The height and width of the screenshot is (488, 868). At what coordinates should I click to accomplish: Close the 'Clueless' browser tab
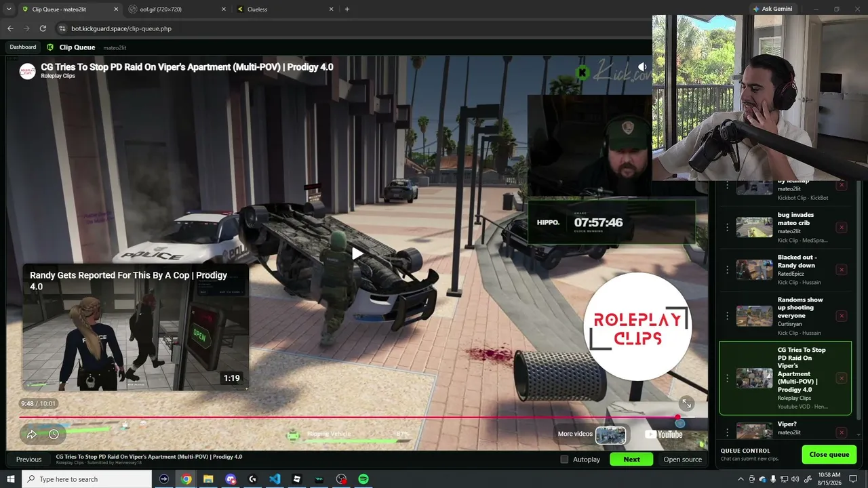pos(332,9)
